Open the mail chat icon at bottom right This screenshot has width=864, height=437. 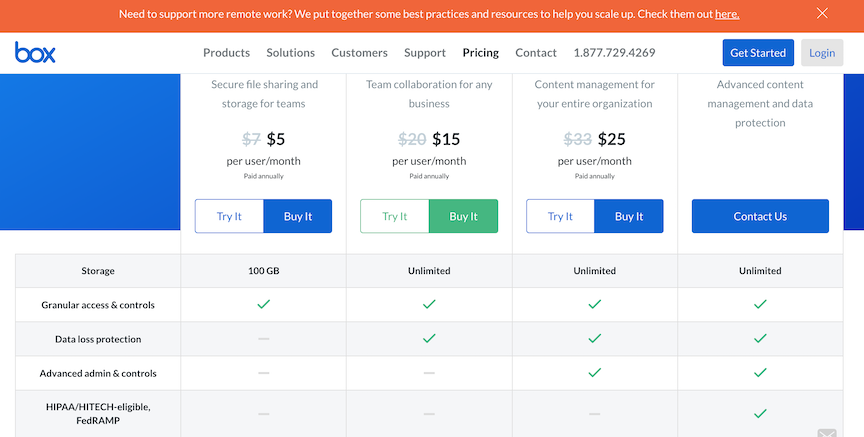[x=827, y=433]
